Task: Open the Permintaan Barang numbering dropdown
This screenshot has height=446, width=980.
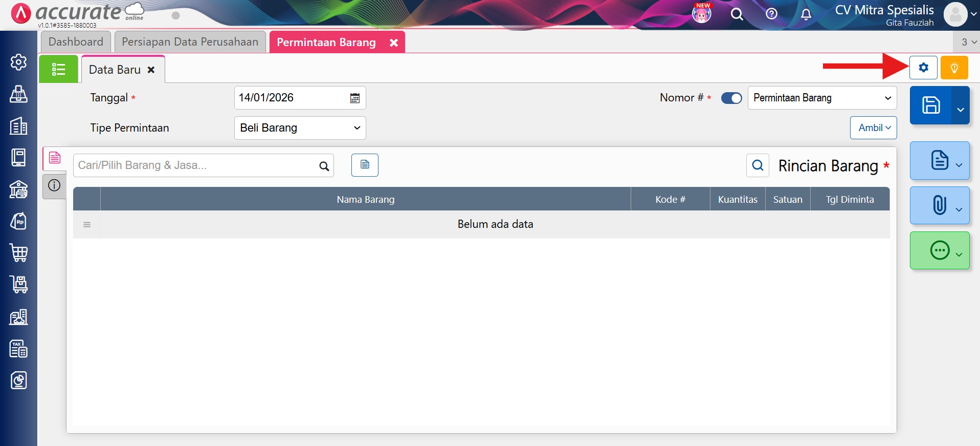Action: (x=821, y=98)
